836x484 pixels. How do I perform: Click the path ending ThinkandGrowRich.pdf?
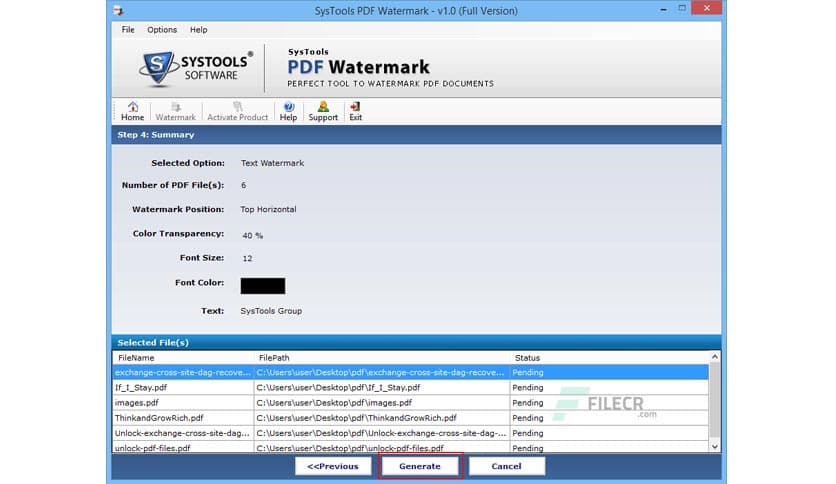(x=356, y=418)
